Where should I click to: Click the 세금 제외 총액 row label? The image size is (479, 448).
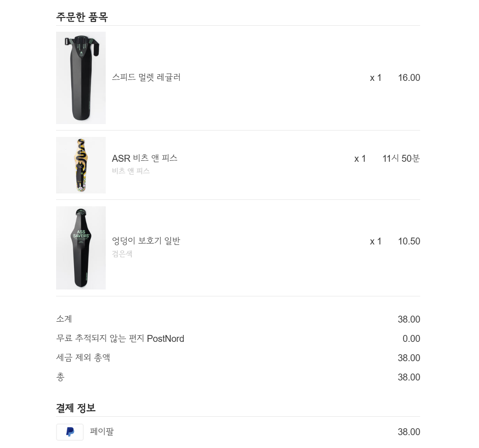coord(83,357)
